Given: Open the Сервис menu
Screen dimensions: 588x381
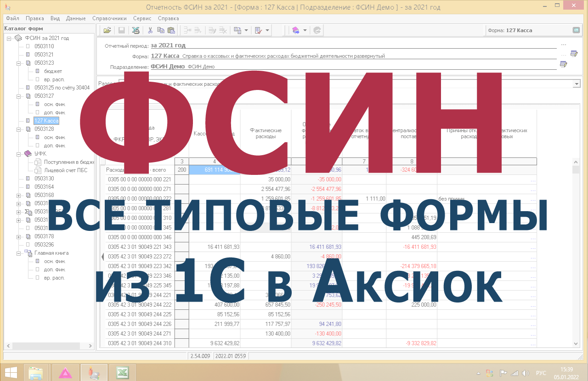Looking at the screenshot, I should (142, 18).
